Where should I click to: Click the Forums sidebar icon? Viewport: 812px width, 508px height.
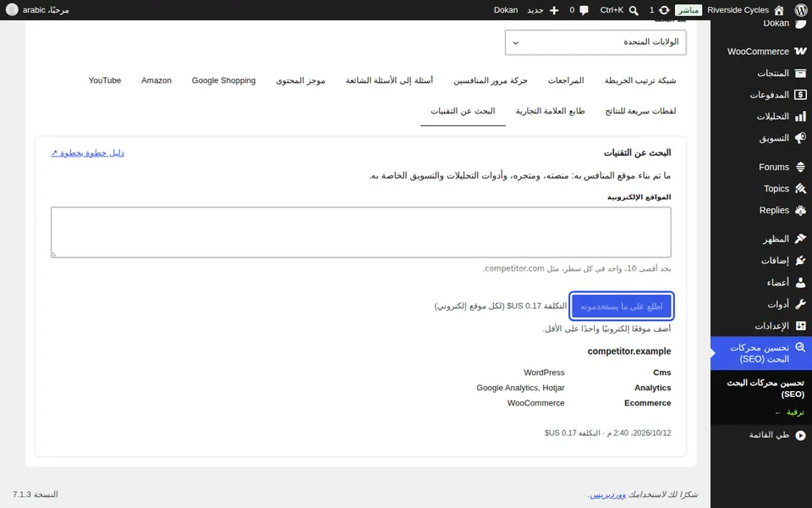[x=801, y=167]
